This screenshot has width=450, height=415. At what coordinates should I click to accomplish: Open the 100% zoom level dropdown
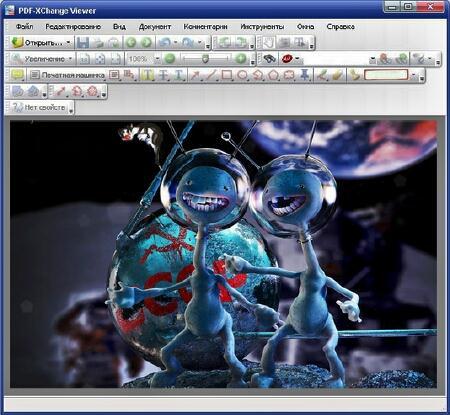tap(157, 59)
